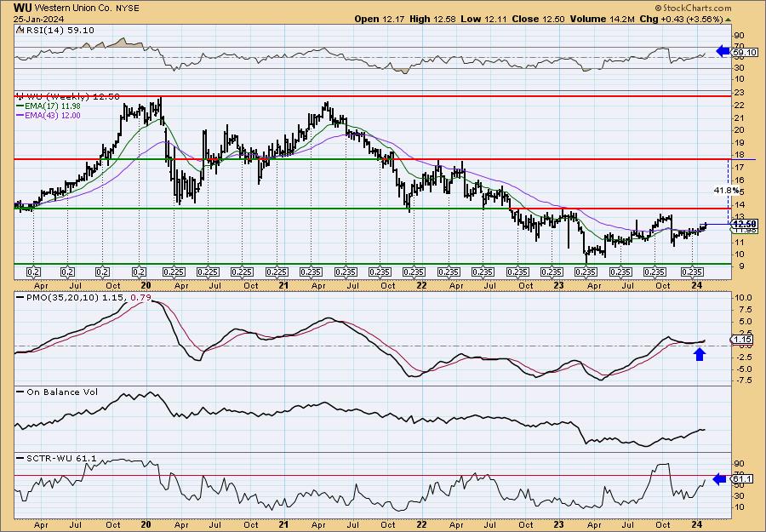Click the first 0.2 dividend marker
Viewport: 766px width, 532px height.
click(33, 272)
